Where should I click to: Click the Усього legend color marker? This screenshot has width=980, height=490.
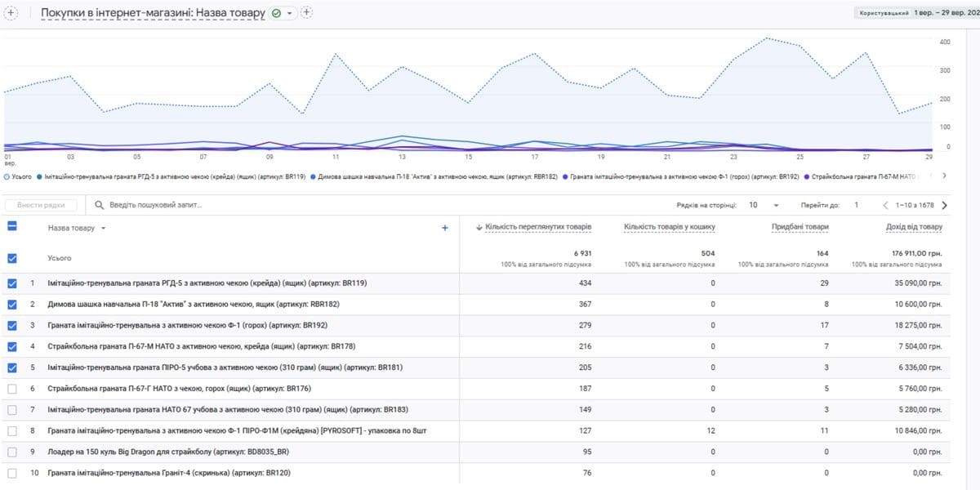(x=7, y=176)
